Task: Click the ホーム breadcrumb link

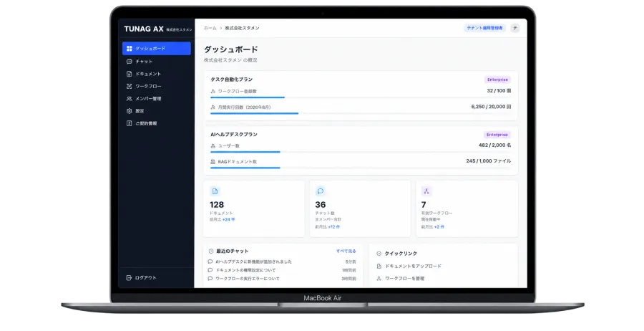Action: point(210,28)
